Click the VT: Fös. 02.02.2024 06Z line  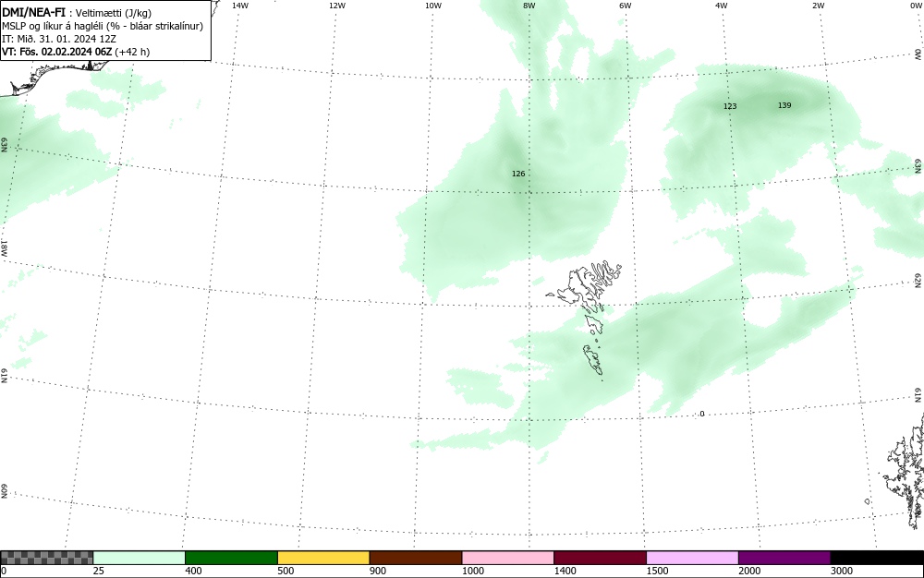pyautogui.click(x=76, y=52)
